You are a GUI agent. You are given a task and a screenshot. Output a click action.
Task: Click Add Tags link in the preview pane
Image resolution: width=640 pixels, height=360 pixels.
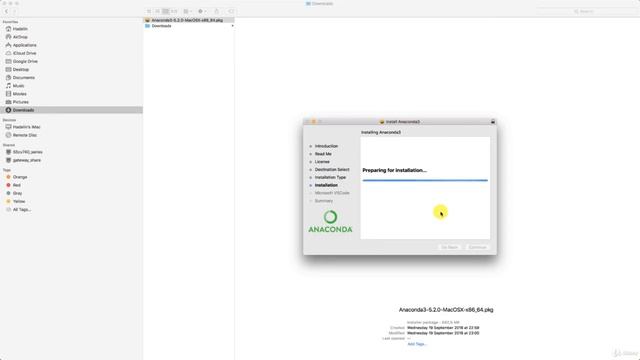pos(417,344)
